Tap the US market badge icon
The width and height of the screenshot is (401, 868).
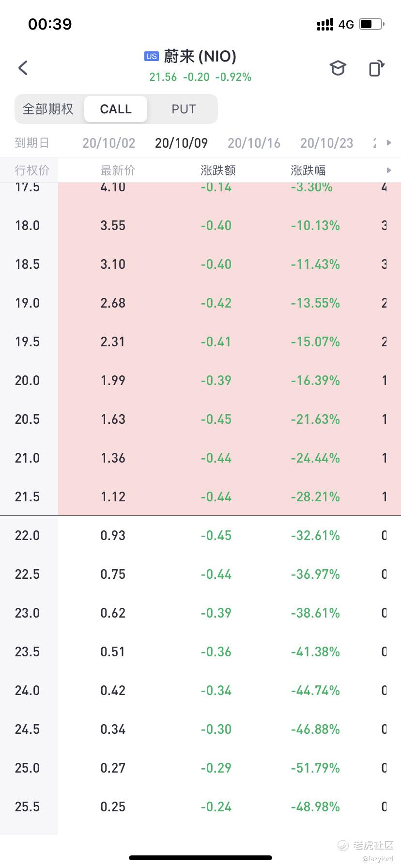[151, 56]
